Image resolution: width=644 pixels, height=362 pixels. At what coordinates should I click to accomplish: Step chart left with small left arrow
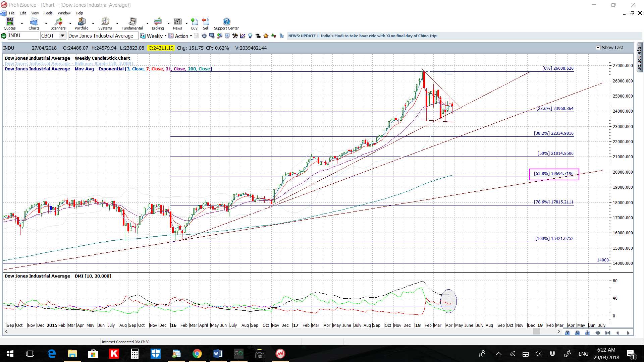(618, 333)
